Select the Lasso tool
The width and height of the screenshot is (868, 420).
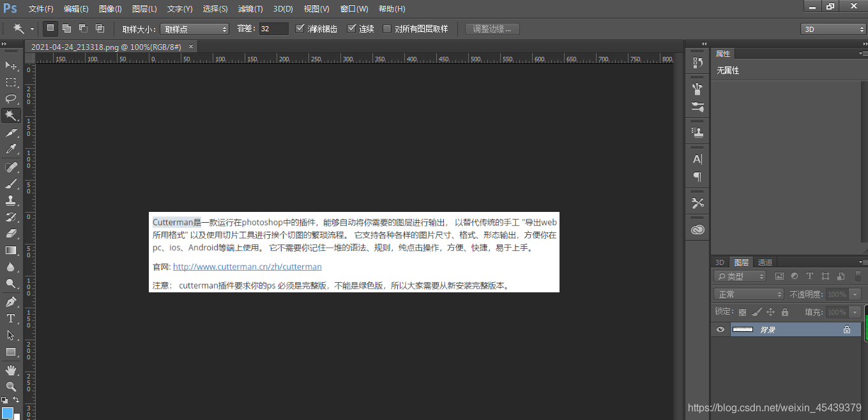click(x=11, y=99)
